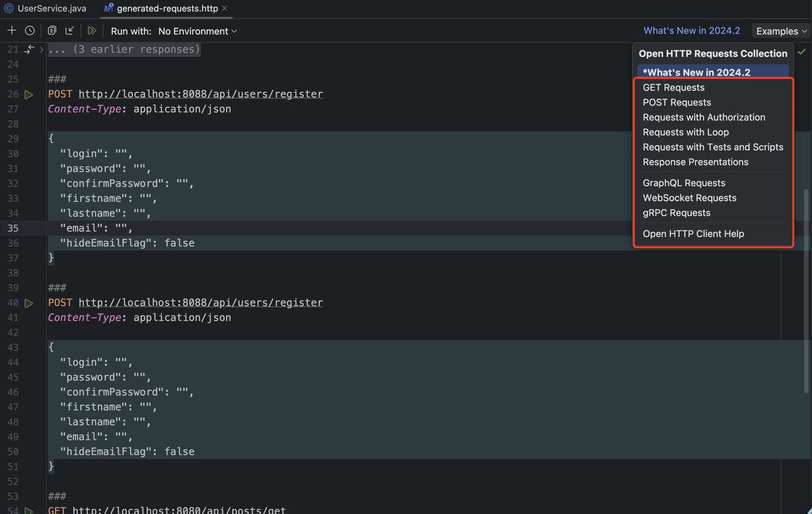
Task: Add a new HTTP request via plus icon
Action: point(11,30)
